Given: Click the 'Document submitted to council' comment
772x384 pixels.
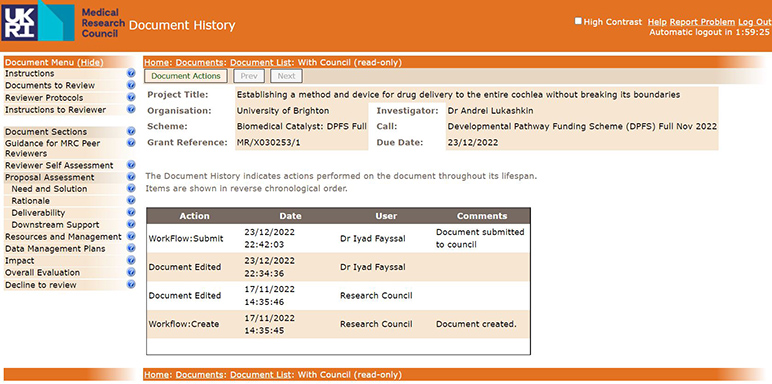Looking at the screenshot, I should [480, 238].
